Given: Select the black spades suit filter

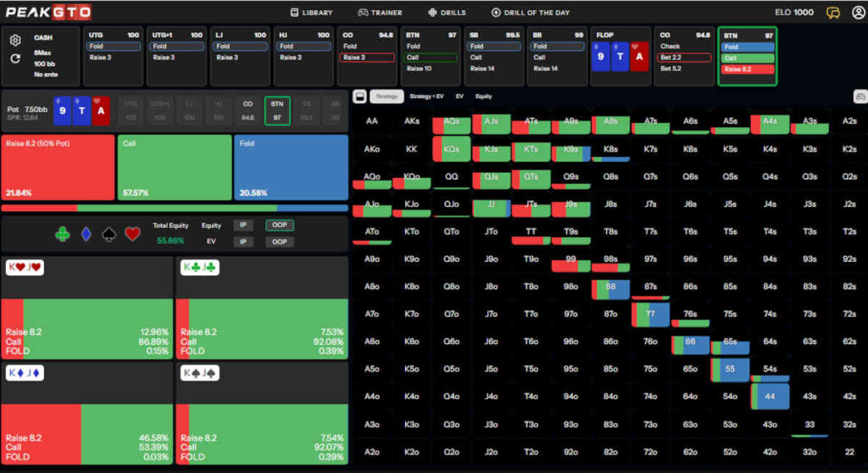Looking at the screenshot, I should [x=109, y=234].
